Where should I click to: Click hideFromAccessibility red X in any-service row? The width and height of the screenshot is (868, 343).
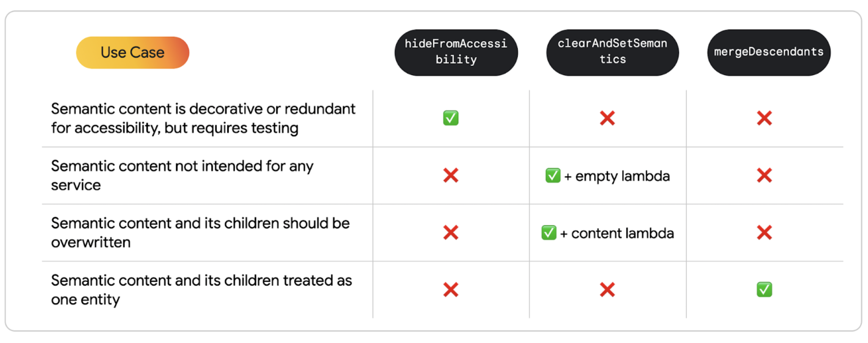point(450,175)
